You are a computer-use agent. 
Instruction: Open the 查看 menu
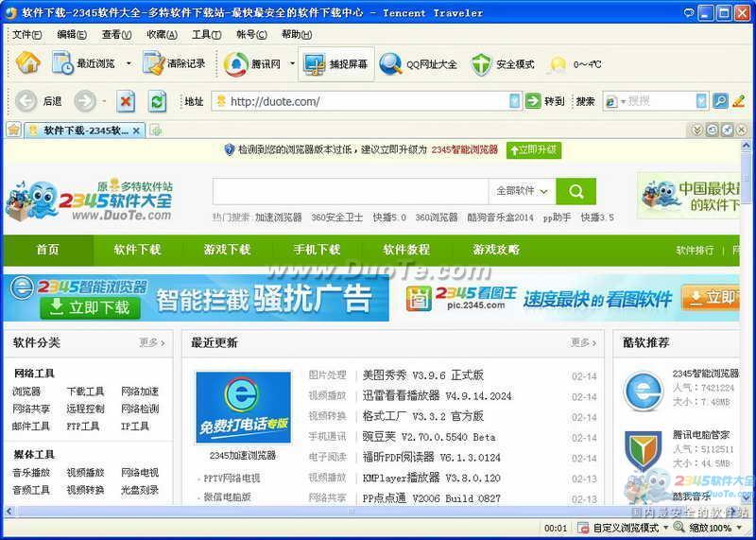116,34
